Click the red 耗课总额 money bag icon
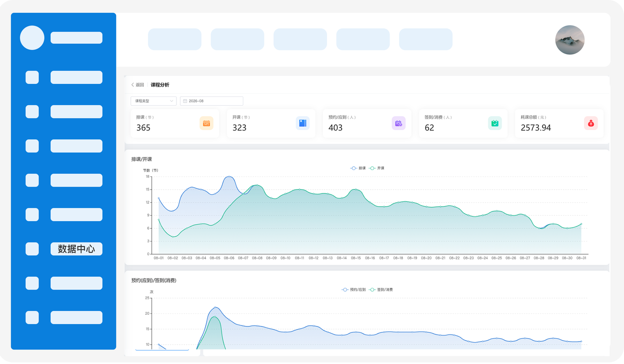Image resolution: width=624 pixels, height=364 pixels. tap(591, 123)
